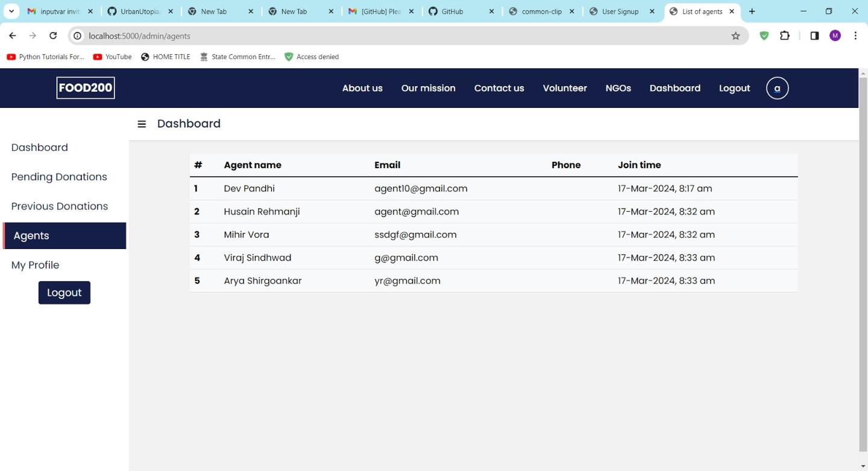
Task: Click the Phone column header
Action: click(566, 165)
